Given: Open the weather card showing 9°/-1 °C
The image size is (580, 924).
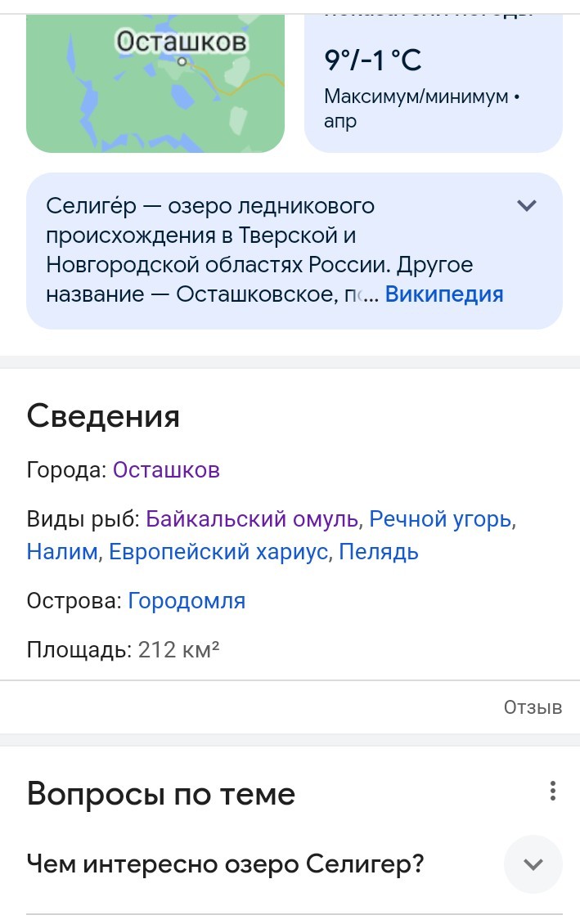Looking at the screenshot, I should 434,83.
